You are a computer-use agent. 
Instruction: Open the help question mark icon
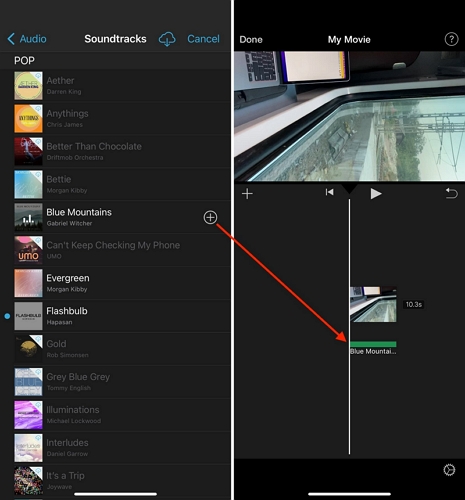tap(451, 39)
